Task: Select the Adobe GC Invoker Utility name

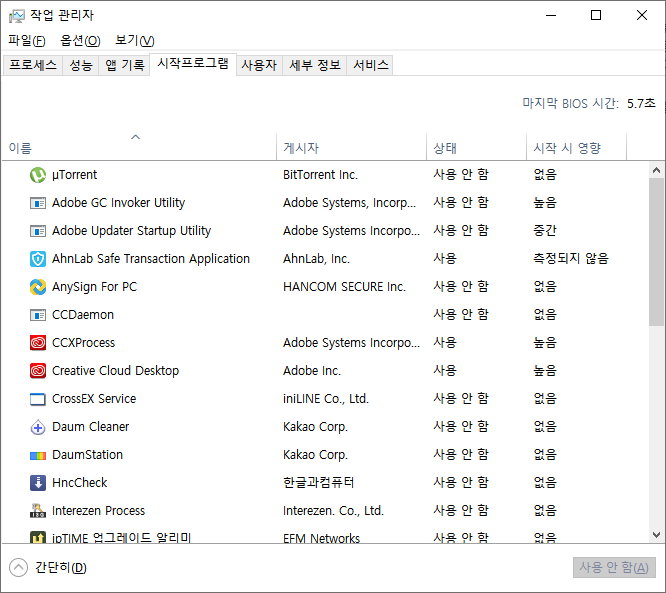Action: (119, 203)
